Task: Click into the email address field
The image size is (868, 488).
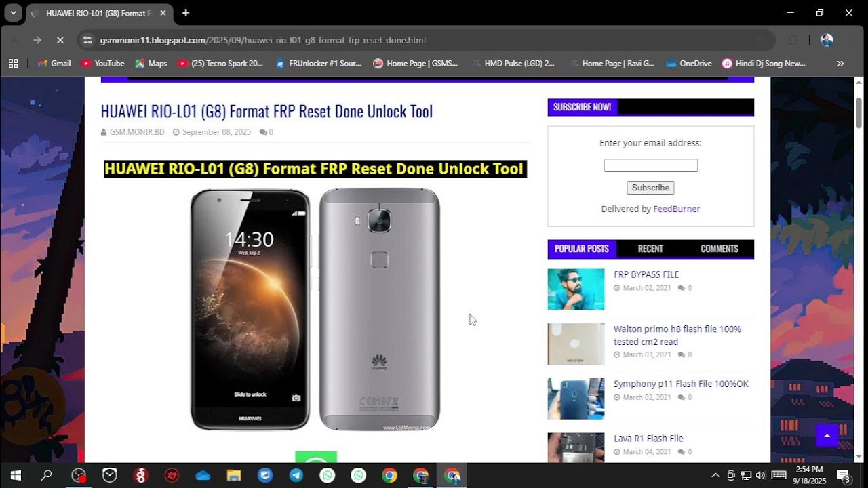Action: [x=650, y=165]
